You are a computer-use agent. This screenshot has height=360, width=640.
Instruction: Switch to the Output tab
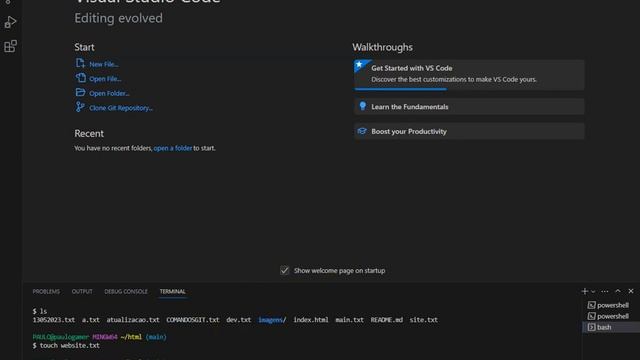tap(82, 291)
